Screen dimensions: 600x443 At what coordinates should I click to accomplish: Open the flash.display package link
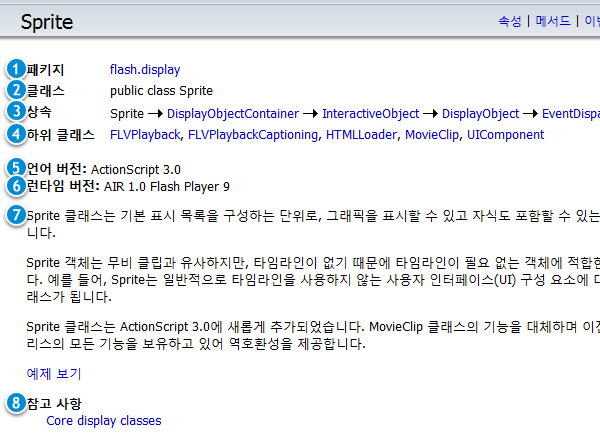[x=145, y=70]
